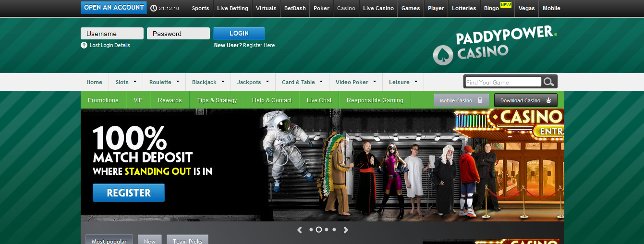Select fourth carousel dot indicator

(334, 230)
